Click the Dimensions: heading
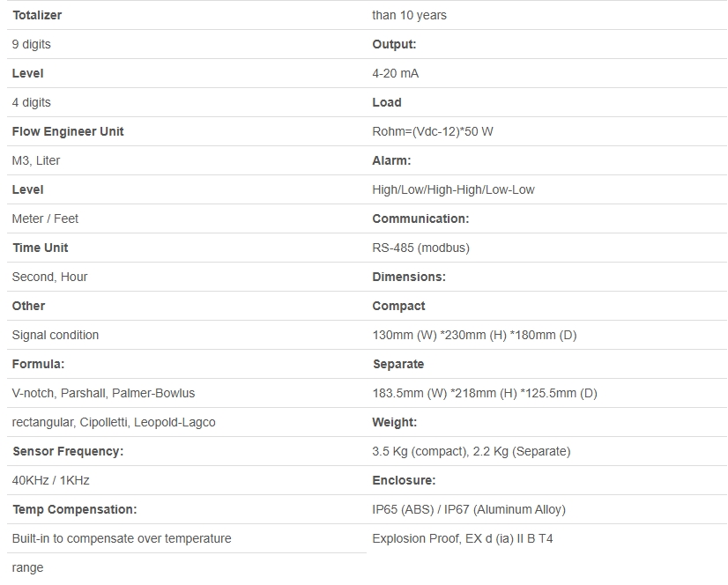This screenshot has width=728, height=585. tap(409, 277)
